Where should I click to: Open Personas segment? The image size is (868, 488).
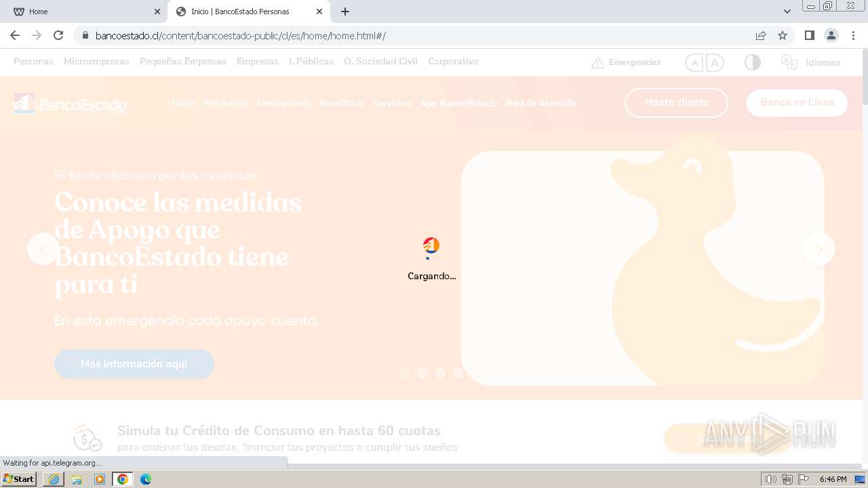tap(33, 61)
